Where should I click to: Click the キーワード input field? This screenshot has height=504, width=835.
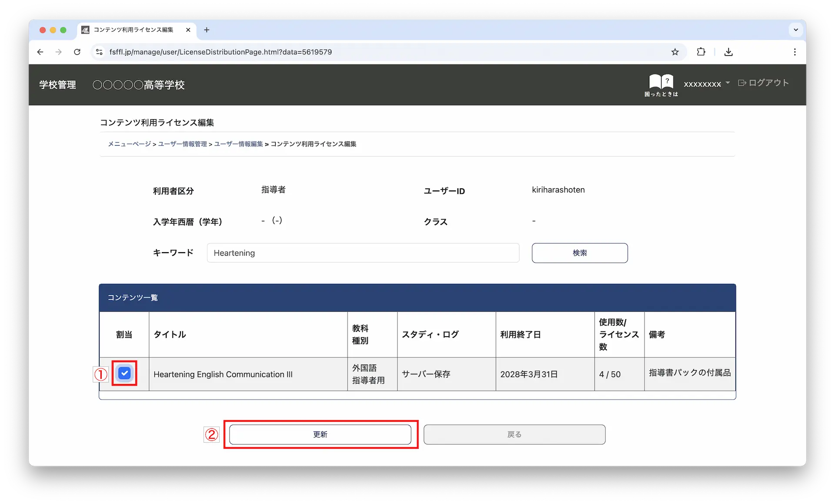[x=363, y=253]
